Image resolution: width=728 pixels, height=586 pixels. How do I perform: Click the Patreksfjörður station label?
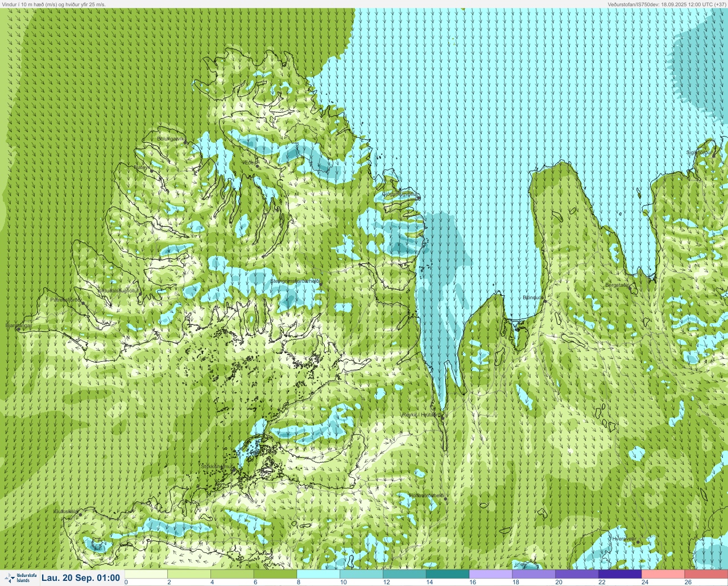[x=66, y=299]
